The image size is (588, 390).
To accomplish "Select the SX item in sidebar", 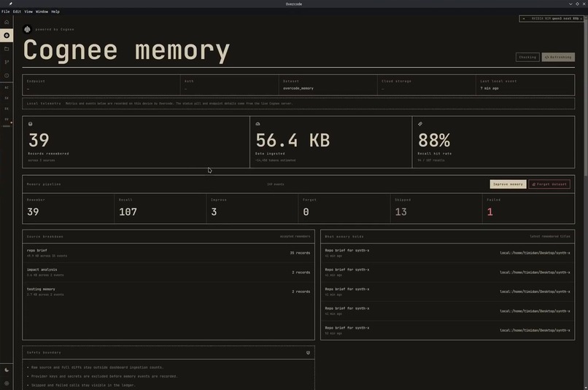I will click(x=7, y=98).
